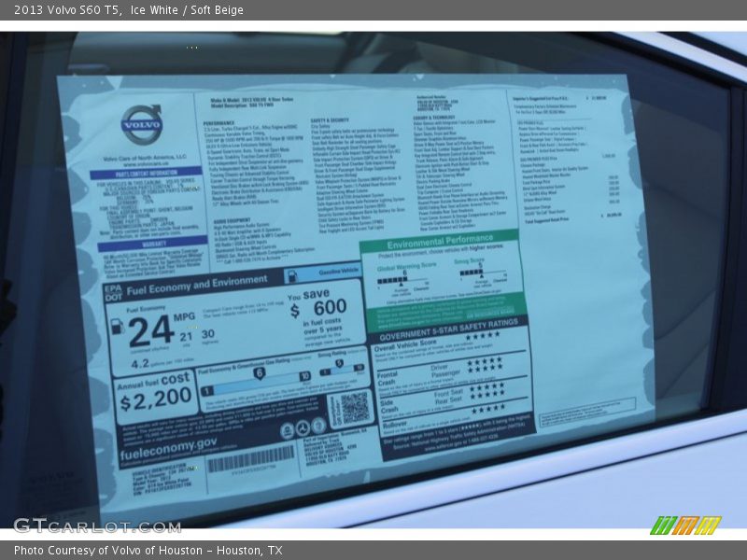Click the fuel pump icon beside Gasoline Vehicle
Image resolution: width=747 pixels, height=560 pixels.
pyautogui.click(x=291, y=276)
